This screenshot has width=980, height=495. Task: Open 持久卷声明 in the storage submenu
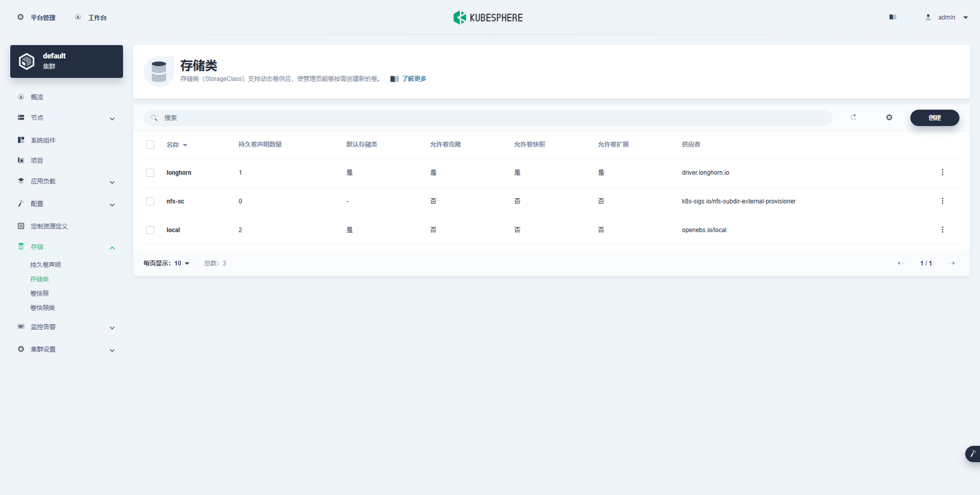(46, 265)
